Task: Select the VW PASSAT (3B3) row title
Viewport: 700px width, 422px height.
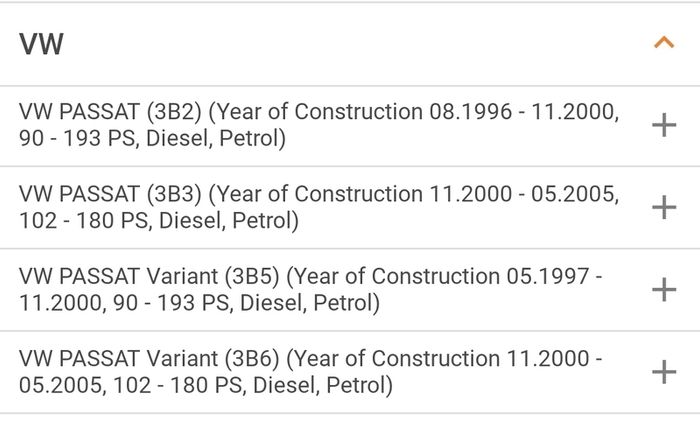Action: coord(319,207)
